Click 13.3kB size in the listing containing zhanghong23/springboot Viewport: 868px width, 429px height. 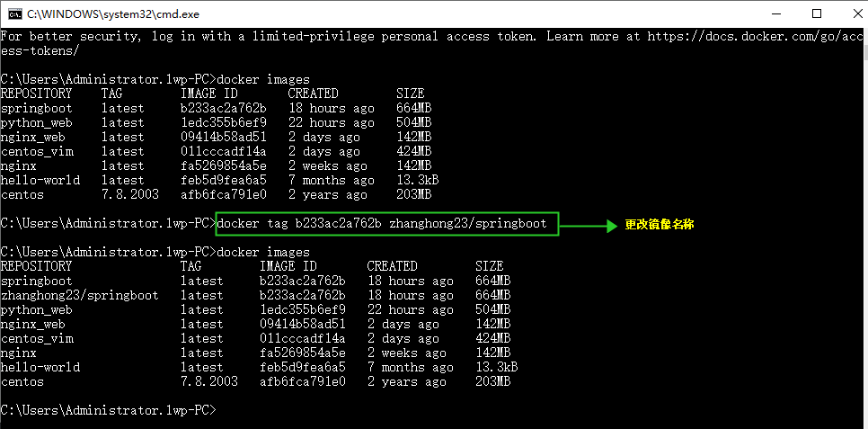click(x=497, y=368)
